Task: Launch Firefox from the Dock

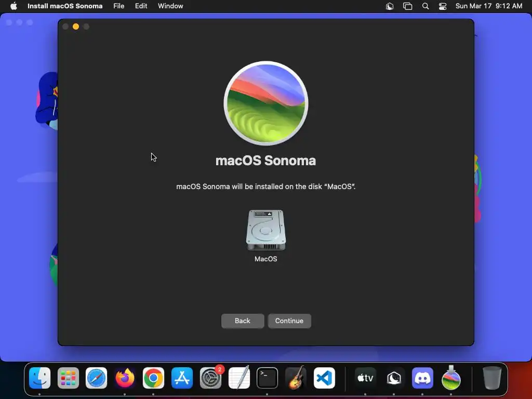Action: (125, 378)
